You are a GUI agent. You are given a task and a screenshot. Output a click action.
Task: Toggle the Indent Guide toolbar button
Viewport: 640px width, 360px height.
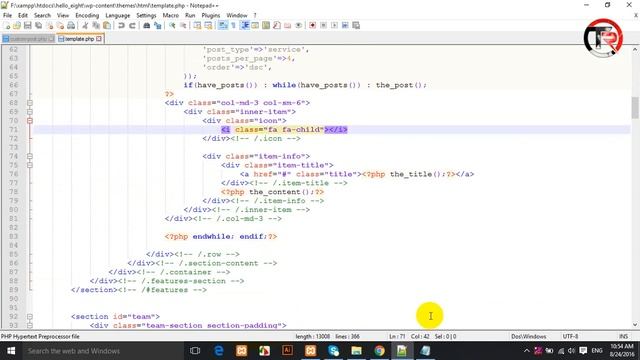(x=245, y=25)
